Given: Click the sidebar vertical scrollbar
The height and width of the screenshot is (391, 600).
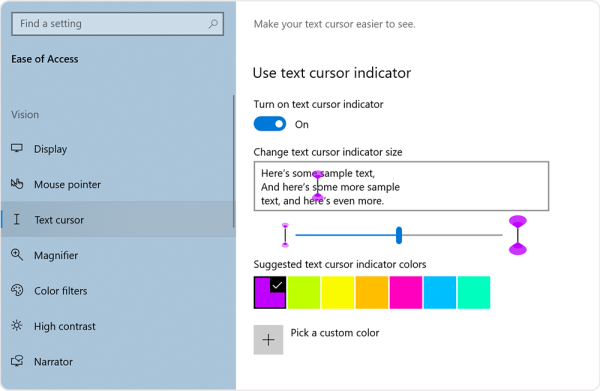Looking at the screenshot, I should click(233, 161).
